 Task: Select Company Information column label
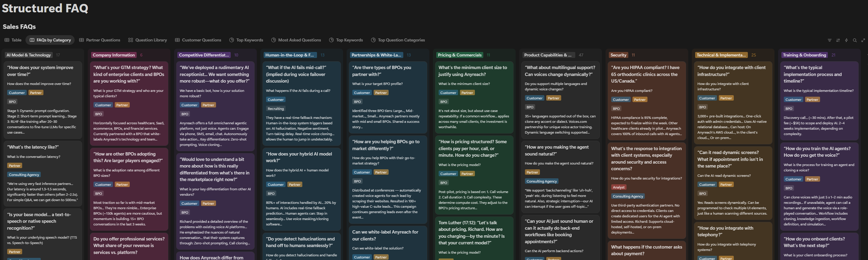pos(114,55)
